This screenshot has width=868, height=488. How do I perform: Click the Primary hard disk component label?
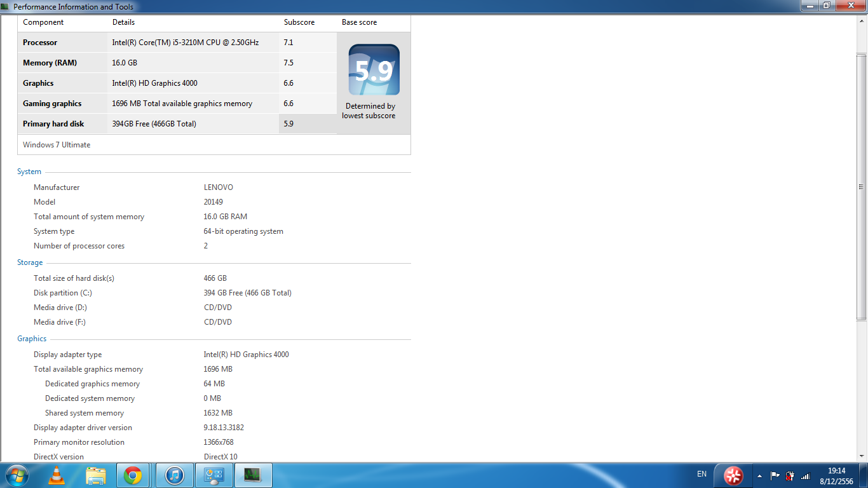coord(53,124)
